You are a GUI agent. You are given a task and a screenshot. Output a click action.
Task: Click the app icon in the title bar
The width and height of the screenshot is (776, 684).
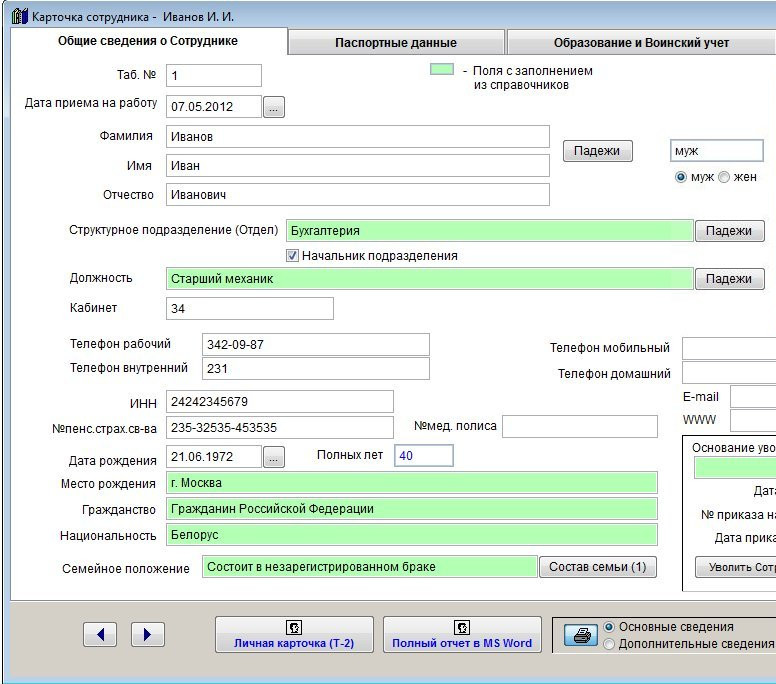pos(19,16)
